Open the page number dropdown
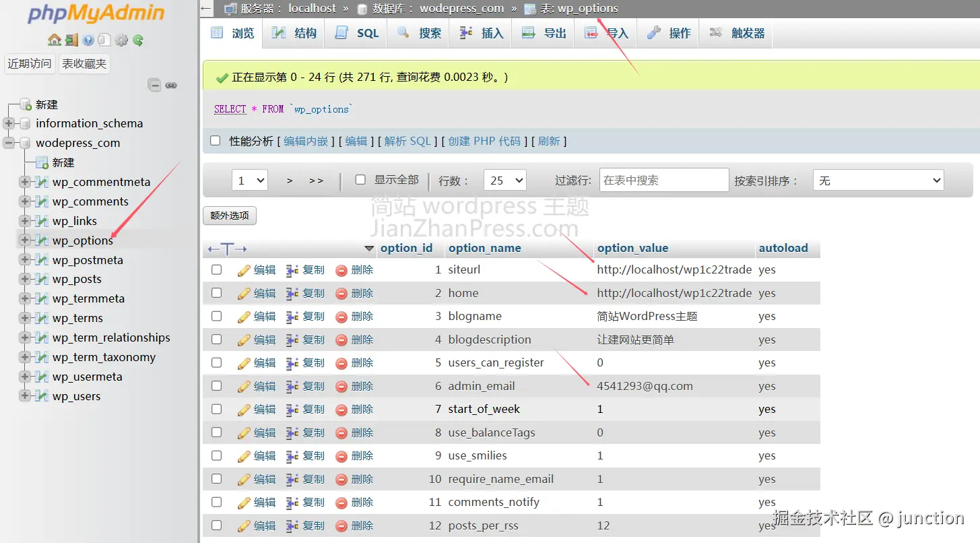980x543 pixels. pos(250,181)
